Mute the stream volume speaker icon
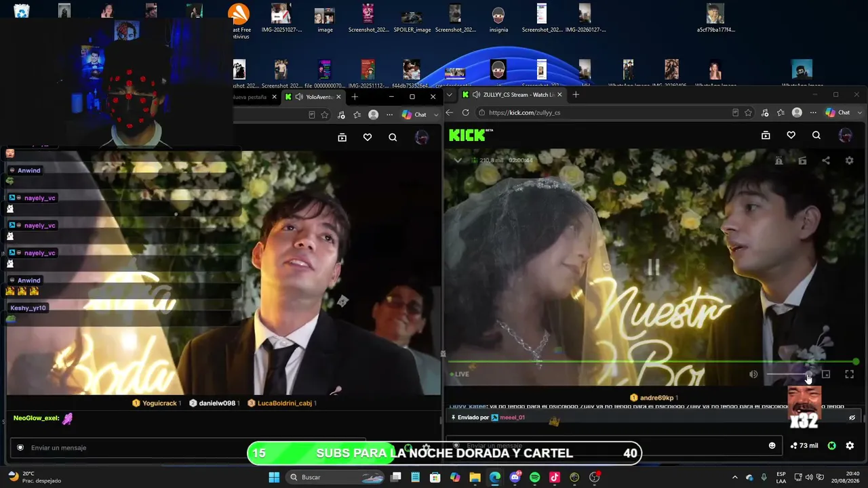This screenshot has width=868, height=488. [x=753, y=374]
